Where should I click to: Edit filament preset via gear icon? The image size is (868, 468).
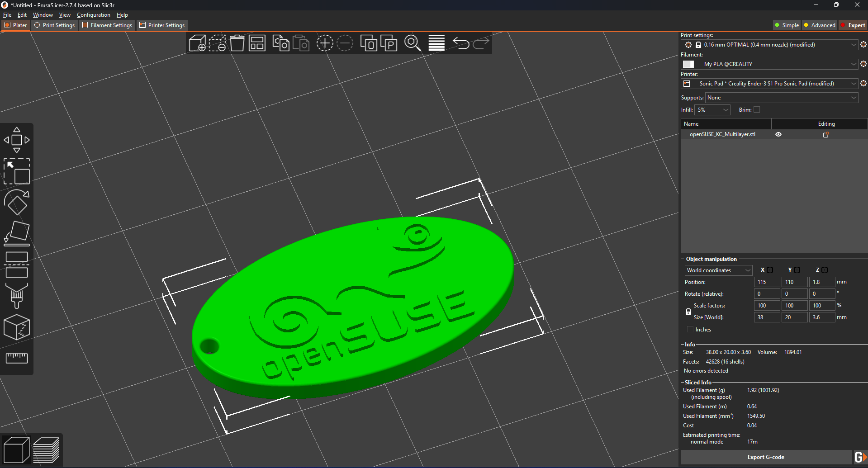863,64
